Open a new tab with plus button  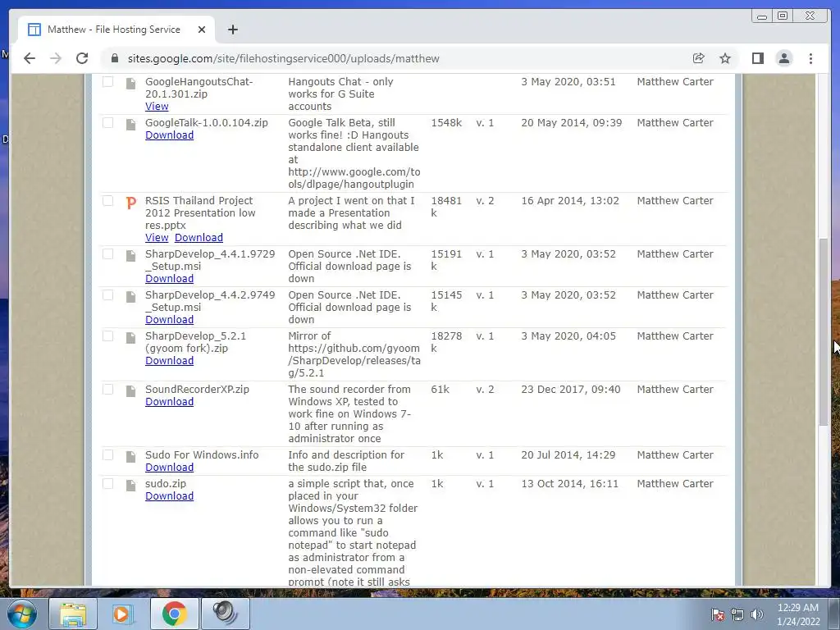[232, 30]
